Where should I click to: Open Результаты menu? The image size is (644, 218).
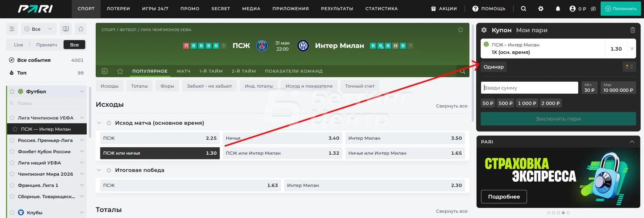337,9
